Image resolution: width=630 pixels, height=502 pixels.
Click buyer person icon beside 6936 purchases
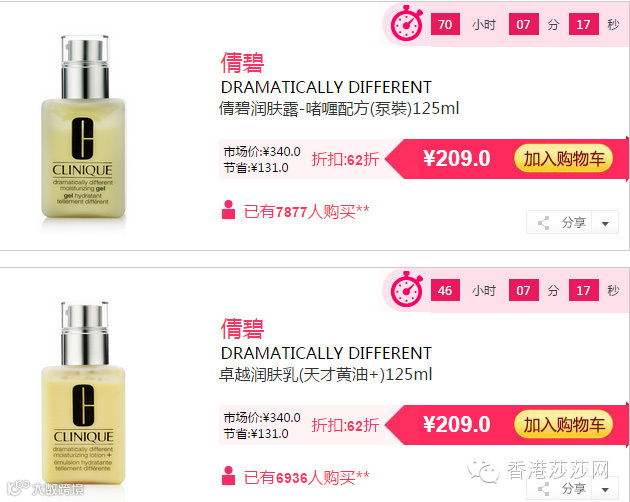228,476
